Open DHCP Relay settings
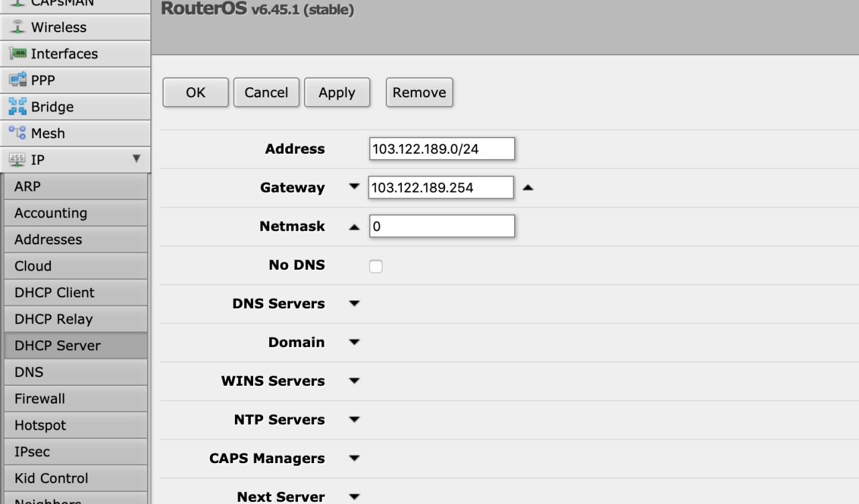The width and height of the screenshot is (859, 504). 75,319
